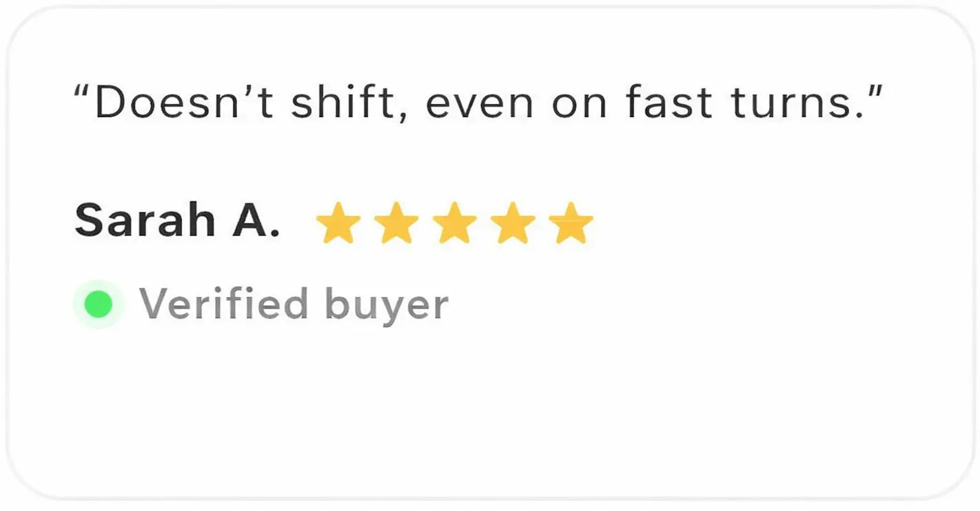Click the reviewer first name "Sarah"
Image resolution: width=980 pixels, height=511 pixels.
[145, 222]
